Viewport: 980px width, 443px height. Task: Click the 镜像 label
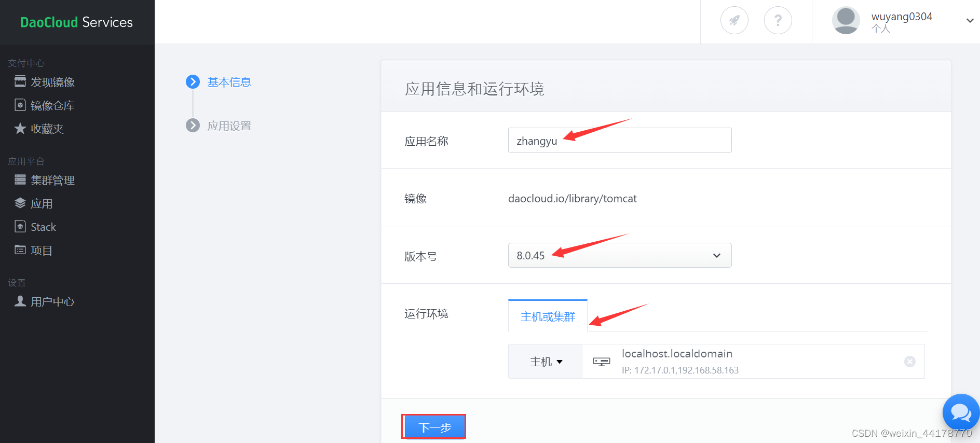(415, 199)
